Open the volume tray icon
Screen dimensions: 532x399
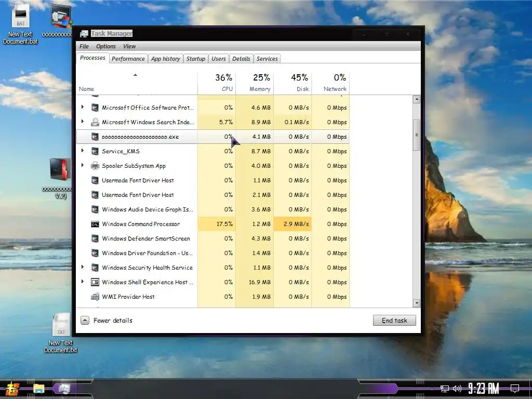coord(457,389)
